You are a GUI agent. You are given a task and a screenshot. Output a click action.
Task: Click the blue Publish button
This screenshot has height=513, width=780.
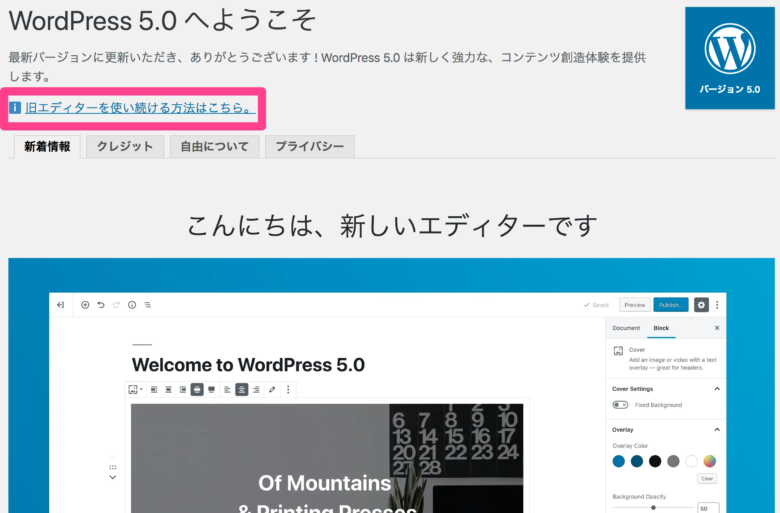coord(671,305)
